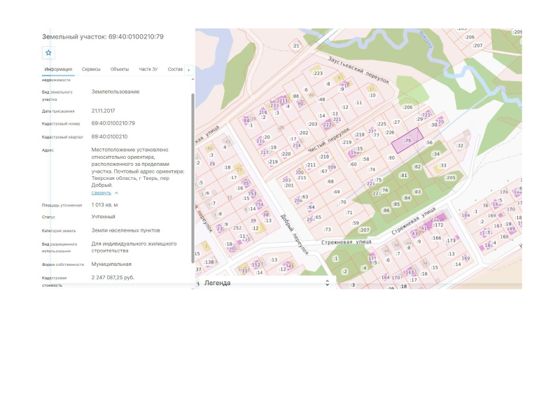
Task: Open the Информация tab
Action: (58, 69)
